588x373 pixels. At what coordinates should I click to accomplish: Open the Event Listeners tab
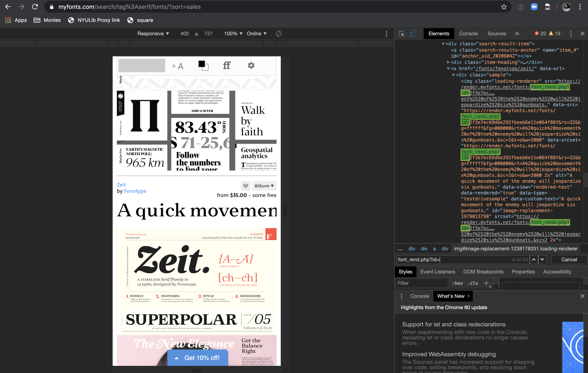tap(437, 272)
